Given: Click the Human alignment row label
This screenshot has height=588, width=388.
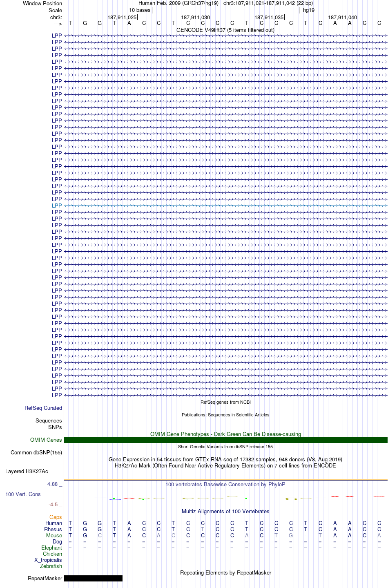Looking at the screenshot, I should 54,523.
